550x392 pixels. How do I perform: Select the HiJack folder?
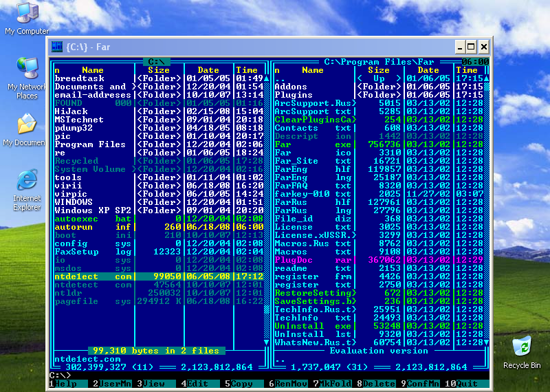159,111
